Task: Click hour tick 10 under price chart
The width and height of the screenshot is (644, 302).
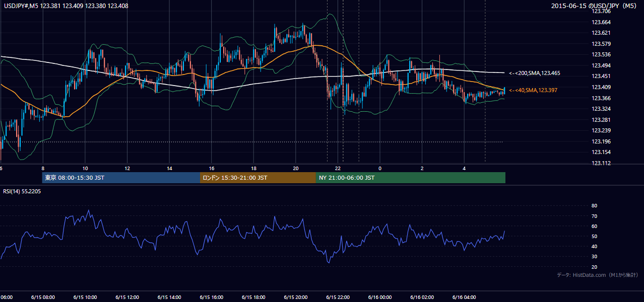Action: (85, 168)
